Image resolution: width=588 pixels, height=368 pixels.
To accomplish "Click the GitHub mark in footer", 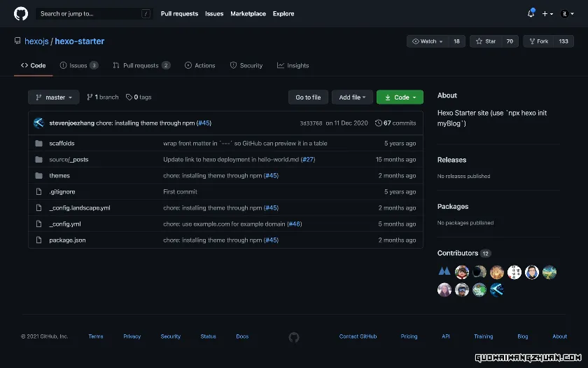I will [x=294, y=337].
